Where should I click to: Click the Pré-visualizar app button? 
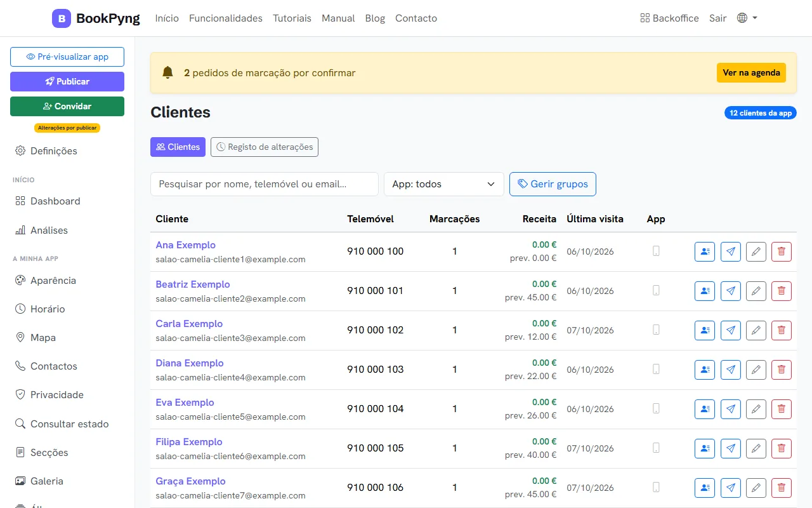click(67, 57)
